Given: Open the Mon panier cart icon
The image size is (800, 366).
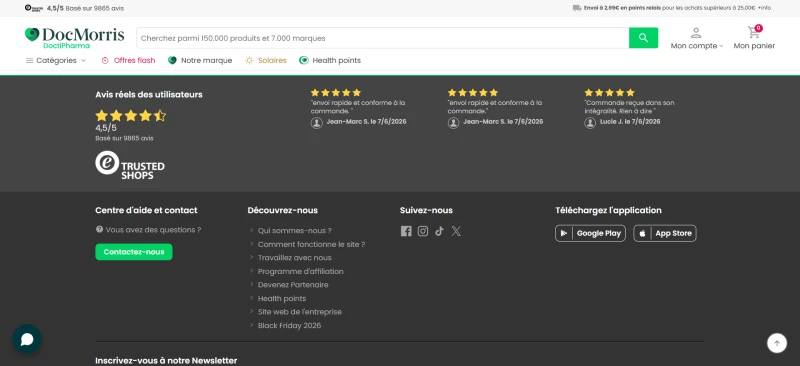Looking at the screenshot, I should (x=754, y=32).
